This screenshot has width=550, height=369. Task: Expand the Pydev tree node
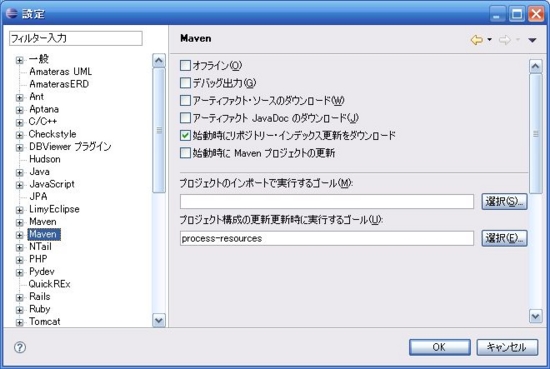(x=20, y=273)
